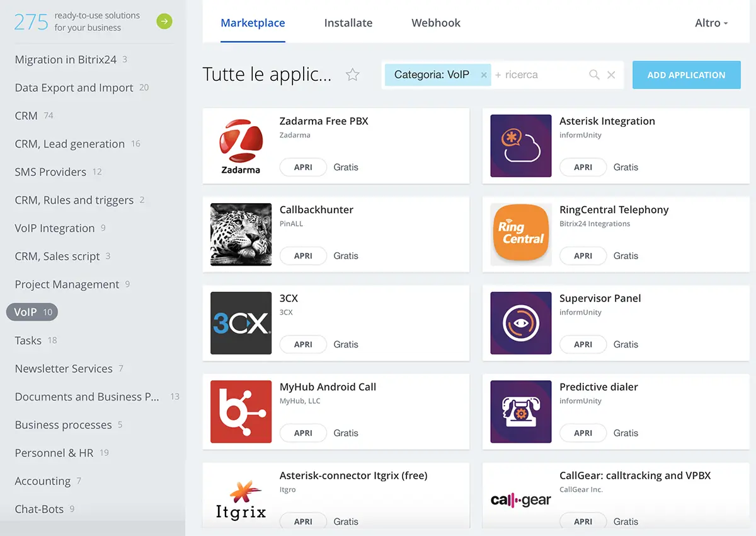Open the Asterisk-connector Itgrix (free) title
Screen dimensions: 756x536
point(353,476)
